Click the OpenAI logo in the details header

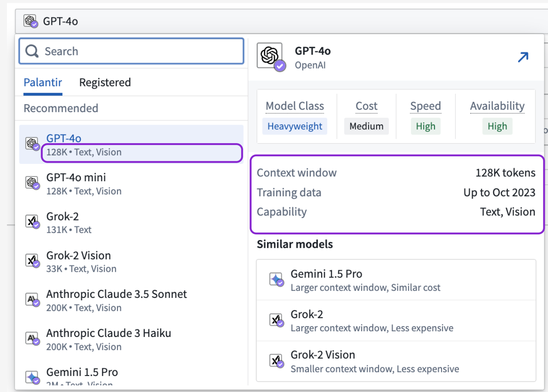pyautogui.click(x=271, y=57)
